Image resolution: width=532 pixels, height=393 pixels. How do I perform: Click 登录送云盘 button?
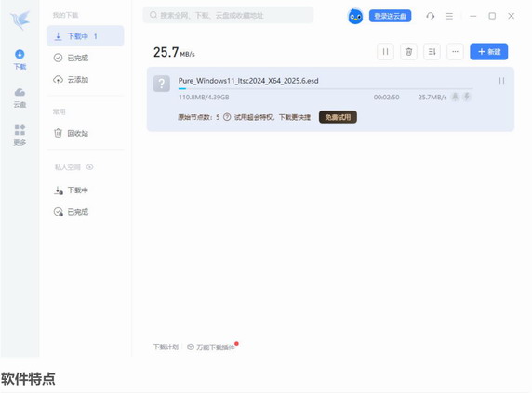click(391, 16)
